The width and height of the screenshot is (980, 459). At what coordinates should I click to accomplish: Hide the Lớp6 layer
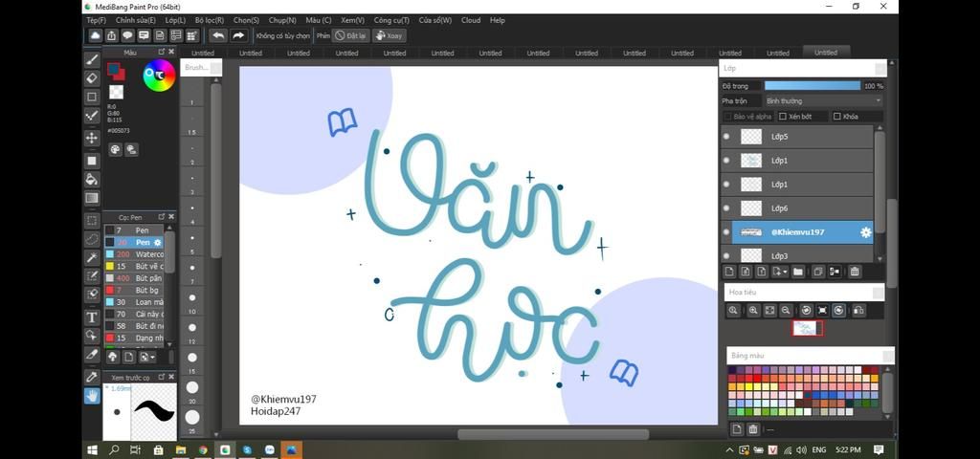click(726, 208)
